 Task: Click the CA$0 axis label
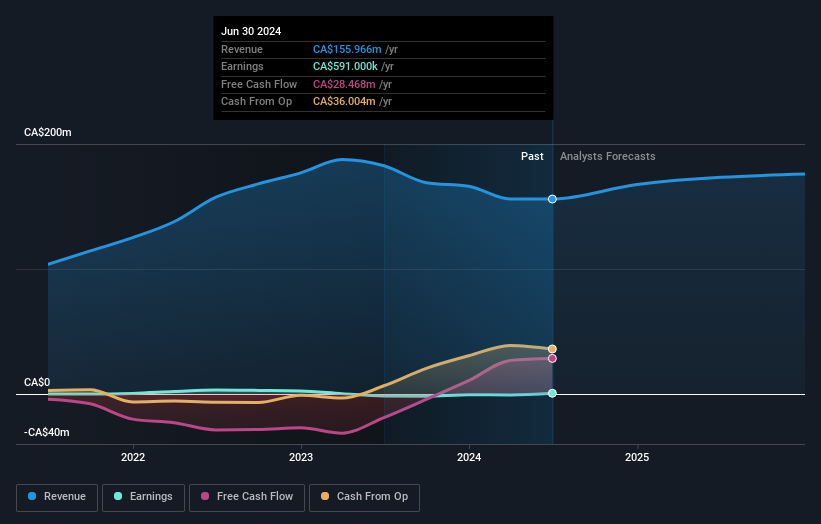[37, 383]
